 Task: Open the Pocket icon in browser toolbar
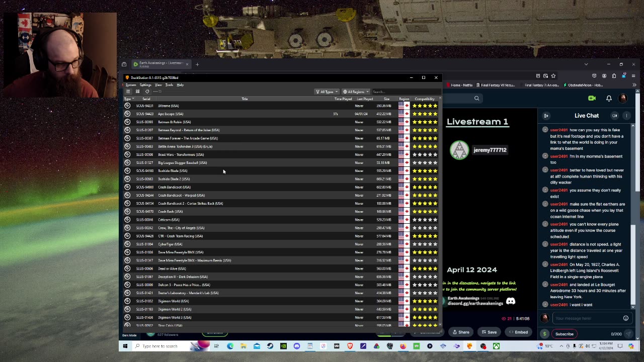pos(594,76)
